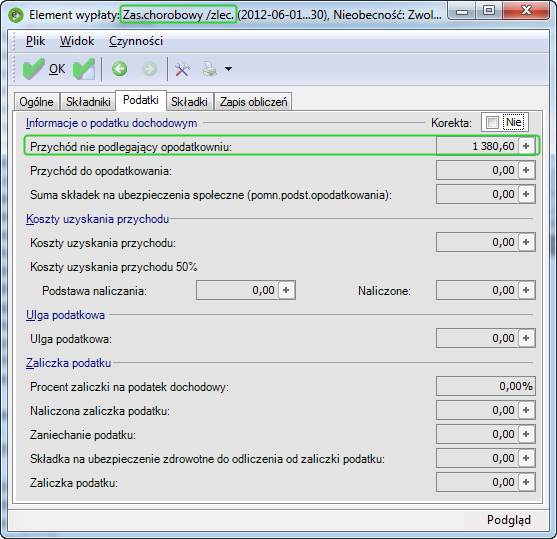Click plus button beside Naliczona zaliczka podatku

click(x=526, y=410)
